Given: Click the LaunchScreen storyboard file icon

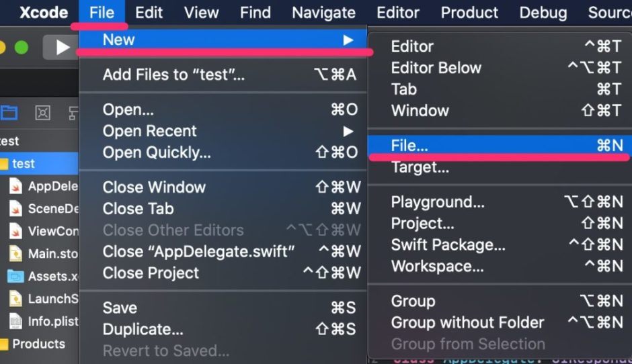Looking at the screenshot, I should tap(15, 299).
